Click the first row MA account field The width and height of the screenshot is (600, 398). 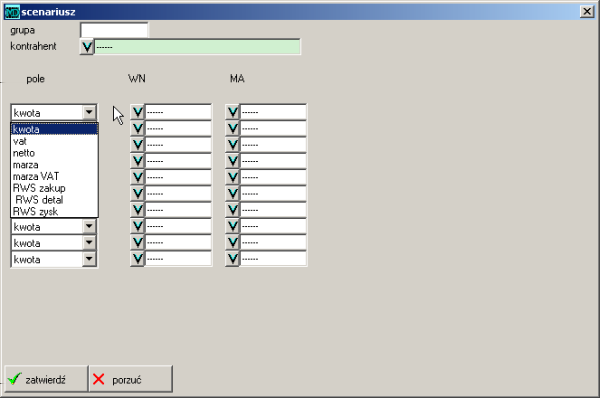[x=273, y=112]
